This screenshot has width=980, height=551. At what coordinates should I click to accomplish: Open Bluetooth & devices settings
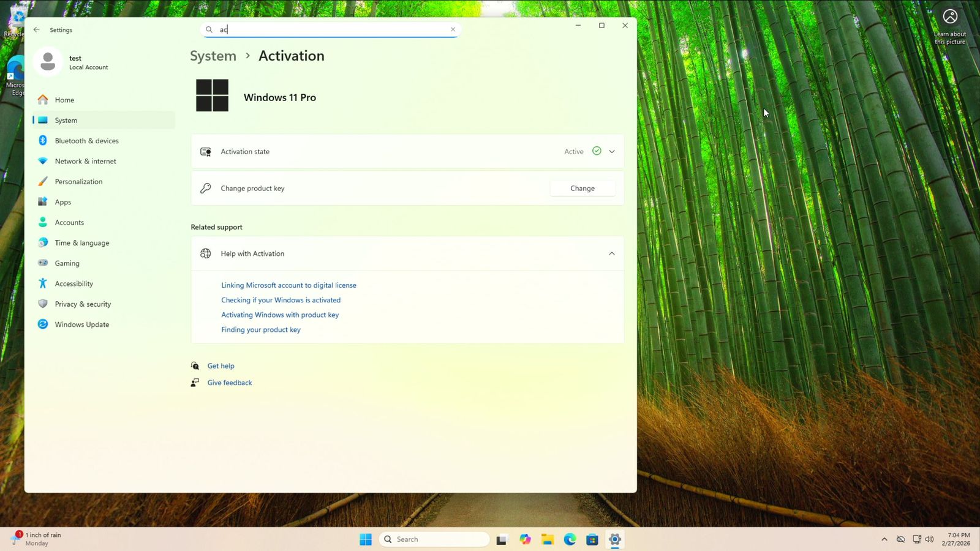pyautogui.click(x=86, y=141)
